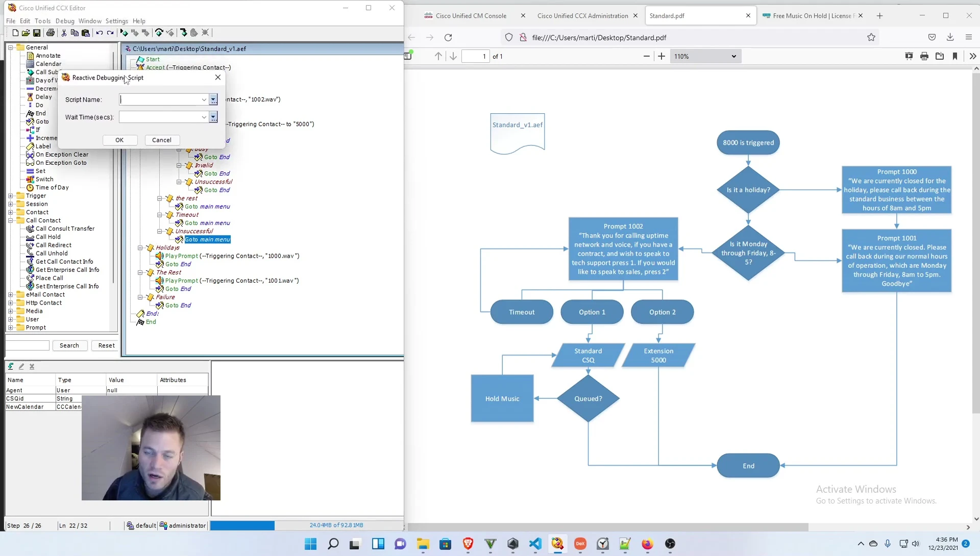The height and width of the screenshot is (556, 980).
Task: Click the Windows Start button
Action: tap(310, 544)
